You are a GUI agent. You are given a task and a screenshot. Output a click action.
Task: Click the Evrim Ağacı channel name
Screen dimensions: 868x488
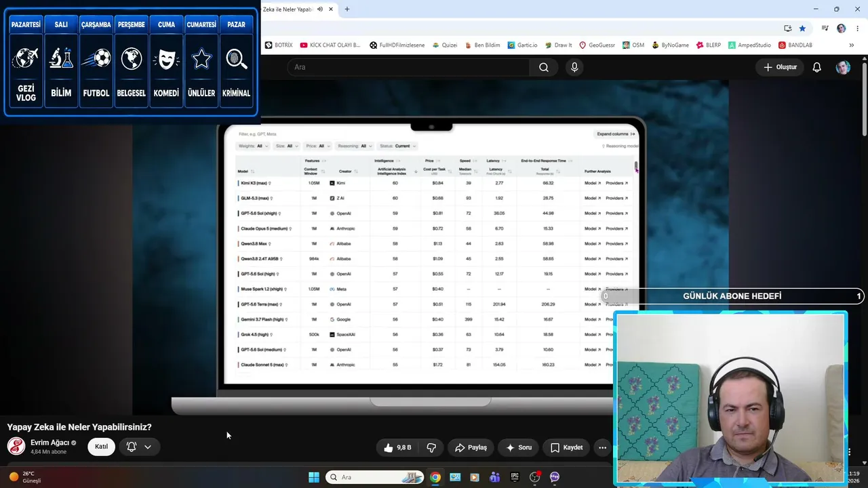[50, 443]
